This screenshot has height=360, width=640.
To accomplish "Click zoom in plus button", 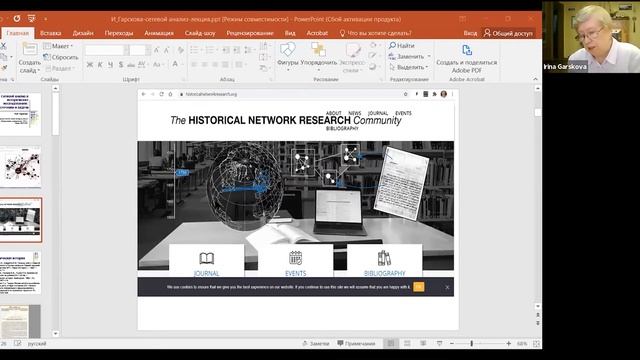I will click(x=509, y=344).
